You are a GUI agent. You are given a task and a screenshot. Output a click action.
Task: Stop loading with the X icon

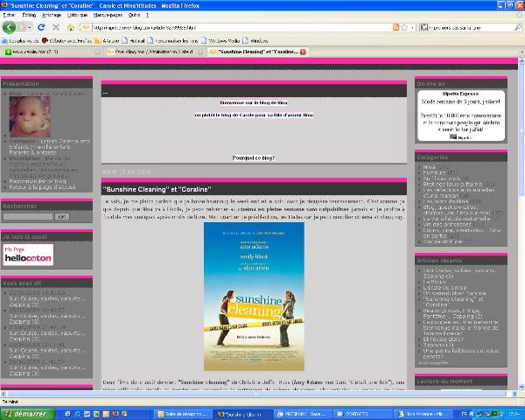(x=56, y=27)
